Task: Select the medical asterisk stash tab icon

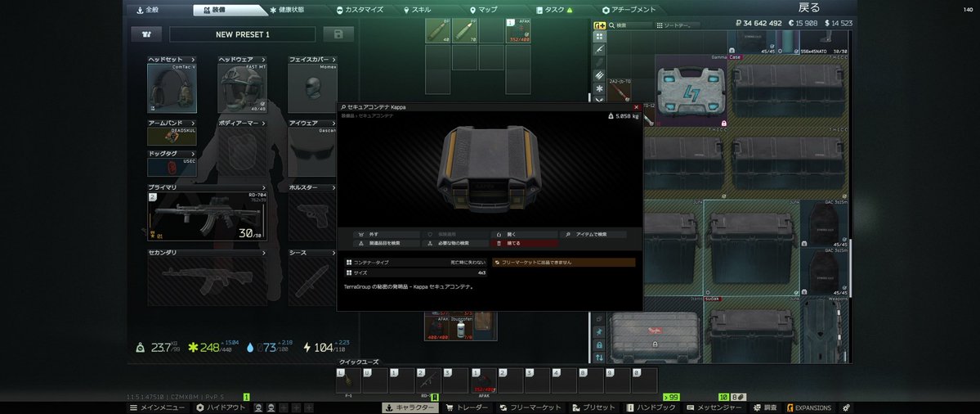Action: pyautogui.click(x=599, y=89)
